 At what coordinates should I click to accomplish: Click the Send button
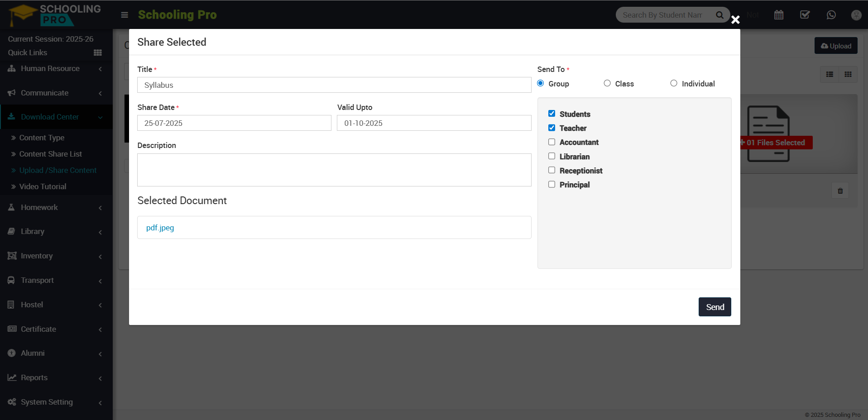(715, 307)
